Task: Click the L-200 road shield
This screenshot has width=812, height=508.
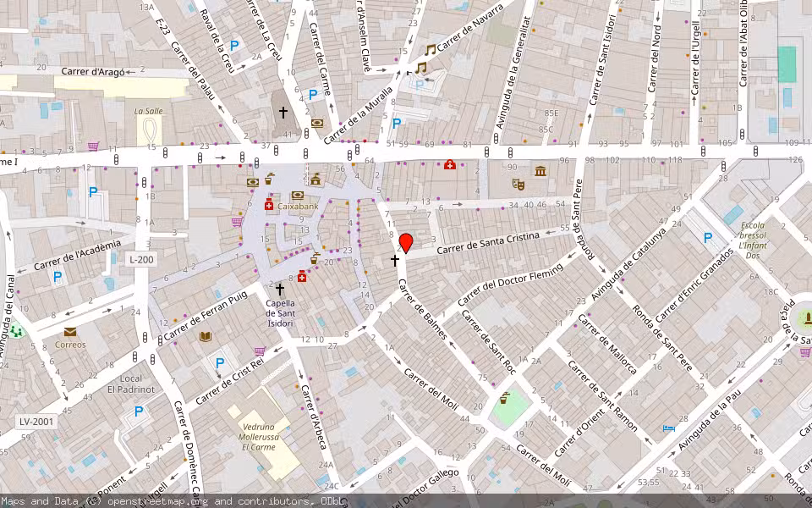Action: tap(141, 259)
